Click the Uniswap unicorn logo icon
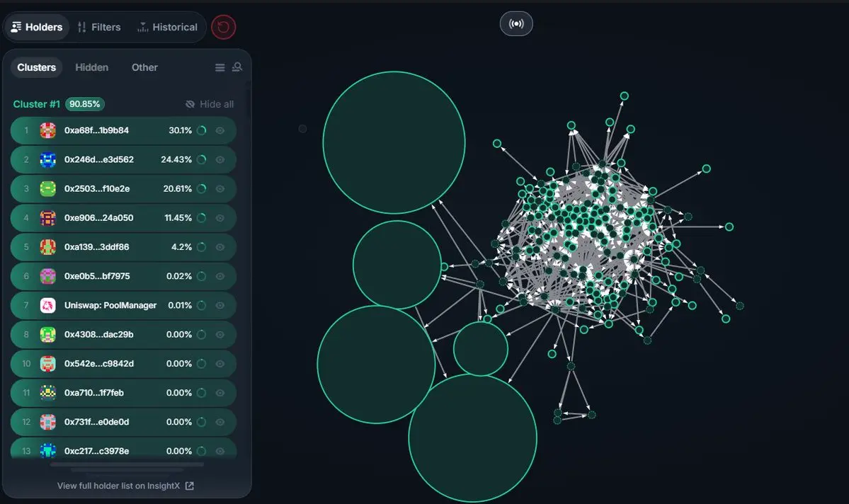Viewport: 849px width, 504px height. click(x=47, y=305)
